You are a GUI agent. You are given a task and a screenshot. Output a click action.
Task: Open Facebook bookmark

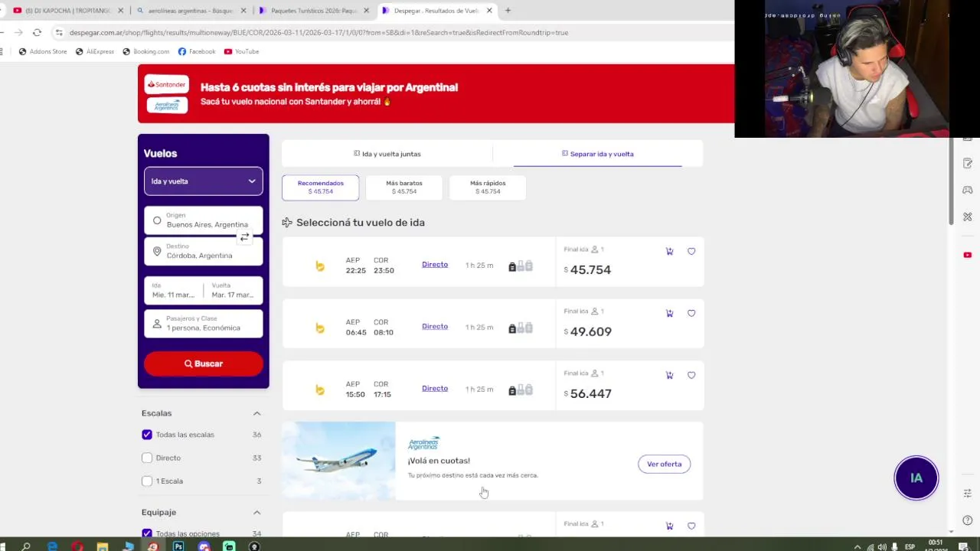197,51
